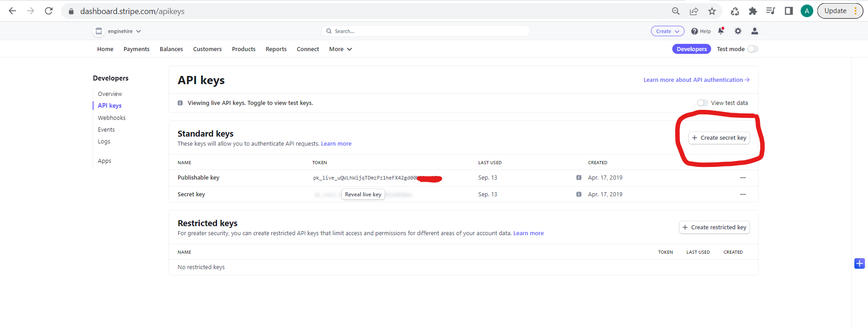The image size is (868, 327).
Task: Click the user profile icon
Action: click(x=755, y=31)
